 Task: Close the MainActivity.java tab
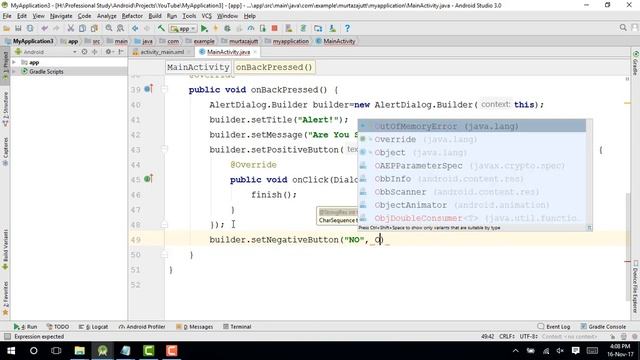click(x=255, y=52)
